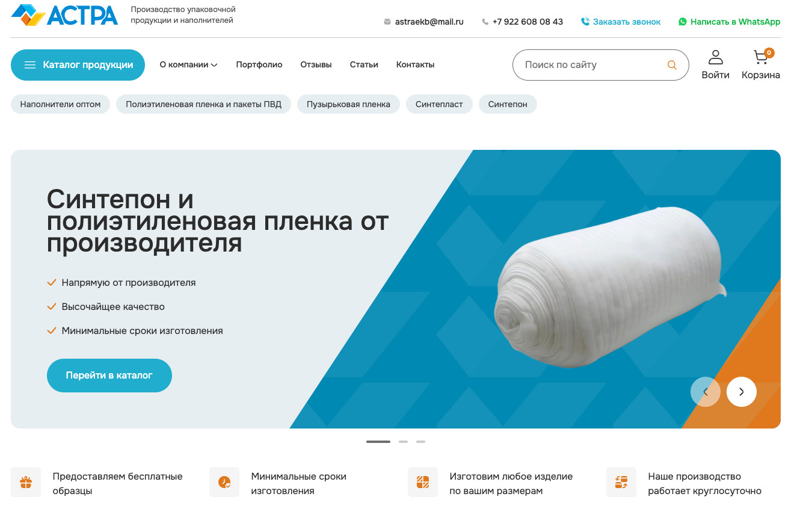Click the round-the-clock production icon
812x526 pixels.
pyautogui.click(x=621, y=482)
